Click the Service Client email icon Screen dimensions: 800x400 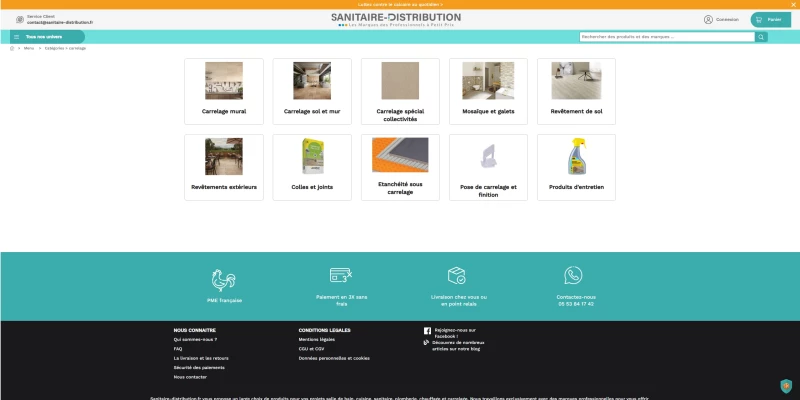[x=20, y=19]
